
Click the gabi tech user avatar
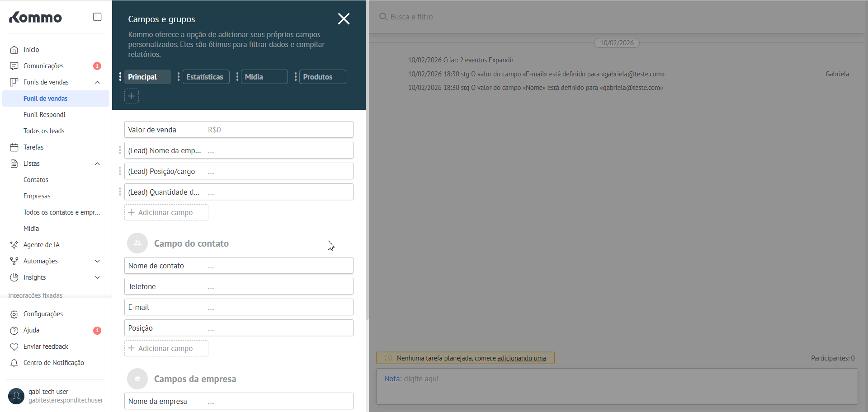pos(16,396)
